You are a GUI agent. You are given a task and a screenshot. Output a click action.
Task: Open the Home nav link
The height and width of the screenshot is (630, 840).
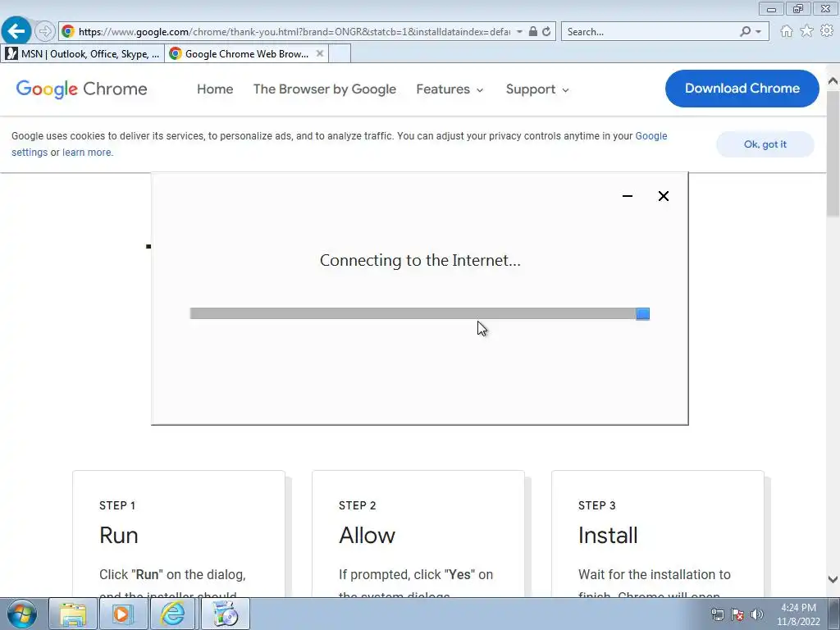(x=215, y=89)
